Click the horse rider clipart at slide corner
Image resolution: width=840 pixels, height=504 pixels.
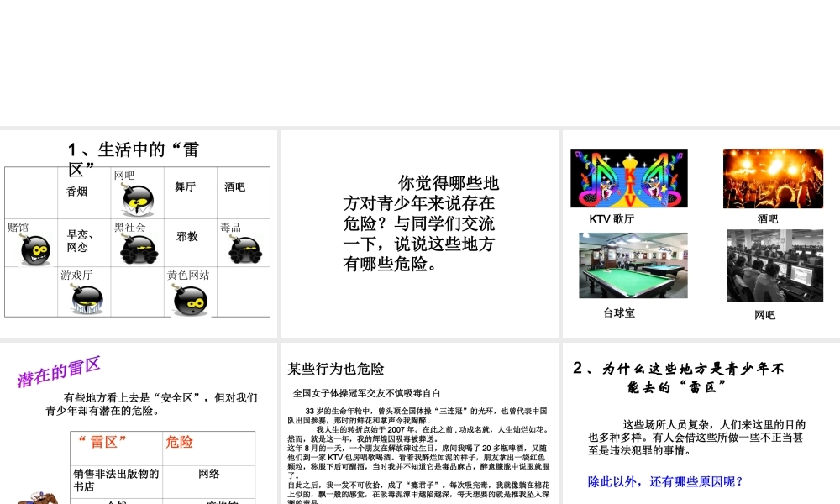38,498
